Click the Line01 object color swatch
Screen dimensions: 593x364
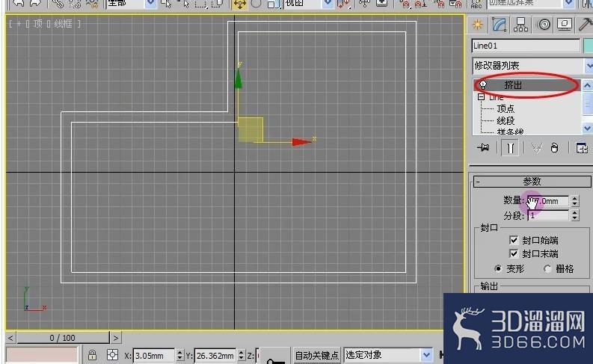point(588,46)
